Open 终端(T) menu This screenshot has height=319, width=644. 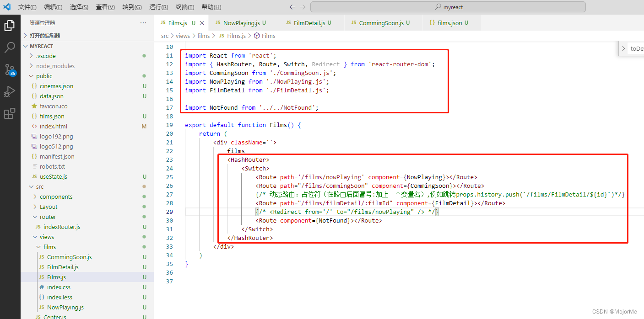tap(185, 7)
